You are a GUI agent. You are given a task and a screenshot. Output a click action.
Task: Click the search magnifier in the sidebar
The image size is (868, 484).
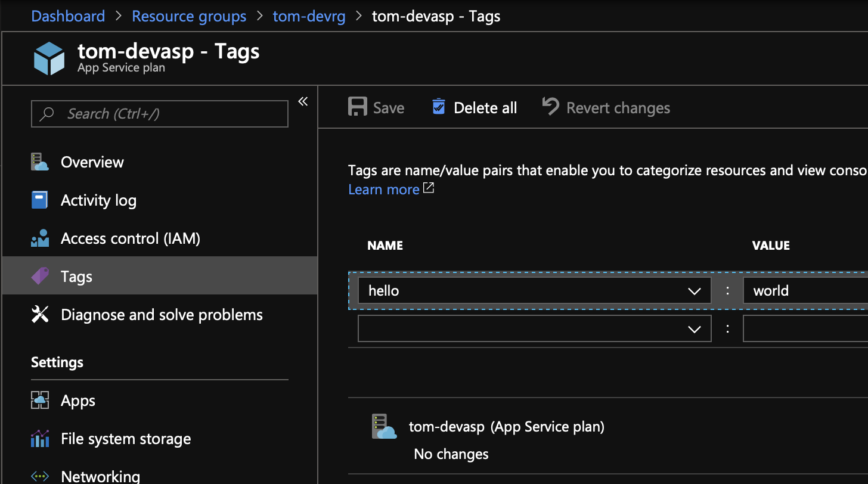(x=46, y=113)
